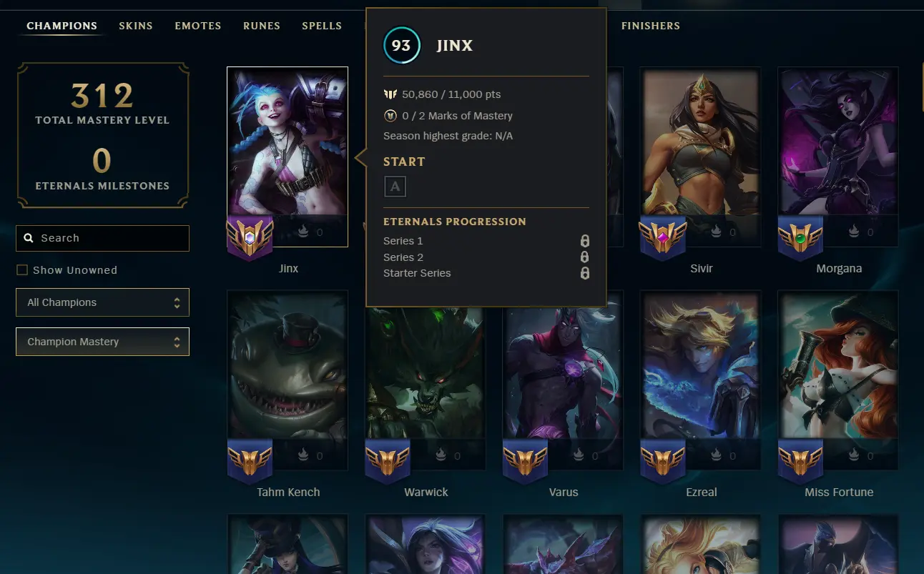Click the Starter Series lock icon
924x574 pixels.
coord(584,273)
